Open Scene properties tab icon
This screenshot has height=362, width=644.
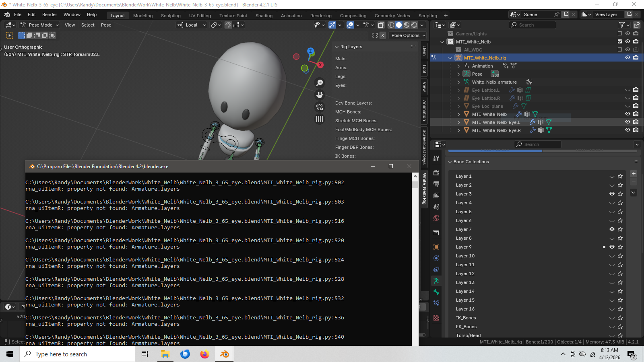pos(436,206)
